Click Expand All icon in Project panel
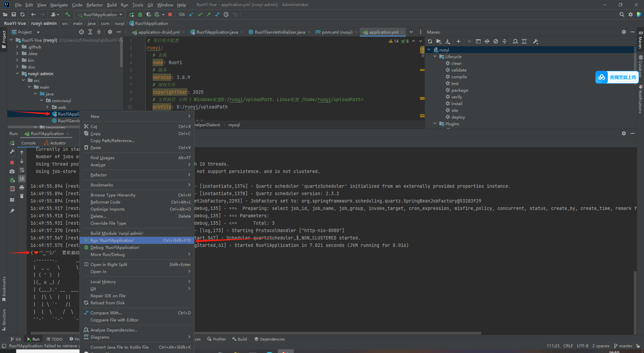644x353 pixels. pyautogui.click(x=90, y=32)
